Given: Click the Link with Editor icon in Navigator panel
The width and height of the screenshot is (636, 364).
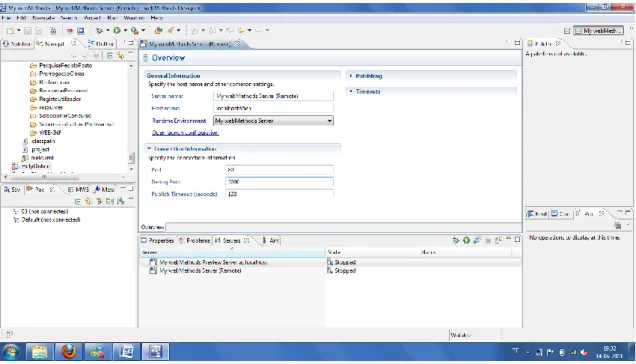Looking at the screenshot, I should pyautogui.click(x=120, y=56).
